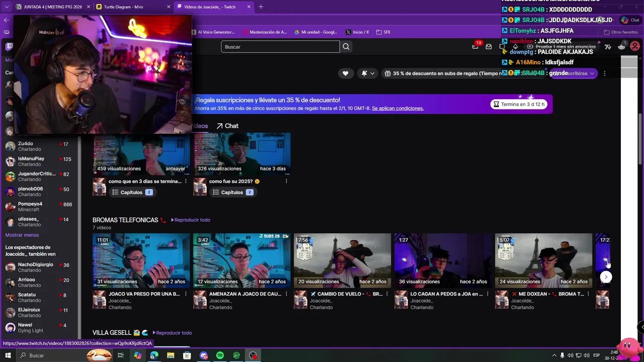Click the Twitch Buscar search field

pyautogui.click(x=280, y=47)
